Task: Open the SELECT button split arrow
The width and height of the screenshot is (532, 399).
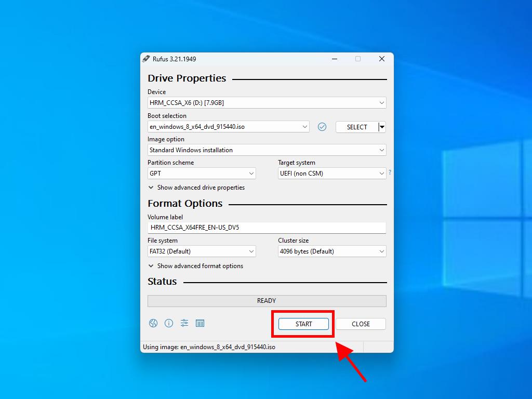Action: pyautogui.click(x=382, y=127)
